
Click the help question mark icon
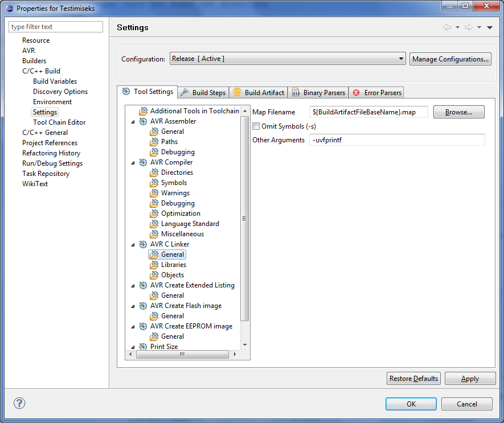pyautogui.click(x=19, y=404)
